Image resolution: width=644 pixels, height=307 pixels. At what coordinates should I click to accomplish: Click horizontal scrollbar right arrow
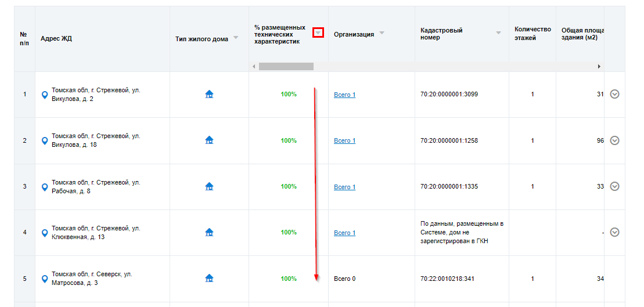(599, 67)
